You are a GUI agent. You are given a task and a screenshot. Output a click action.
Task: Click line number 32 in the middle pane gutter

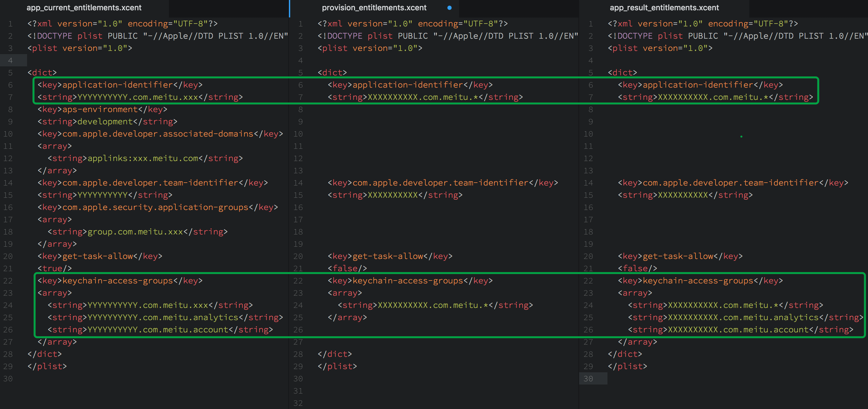pyautogui.click(x=298, y=403)
